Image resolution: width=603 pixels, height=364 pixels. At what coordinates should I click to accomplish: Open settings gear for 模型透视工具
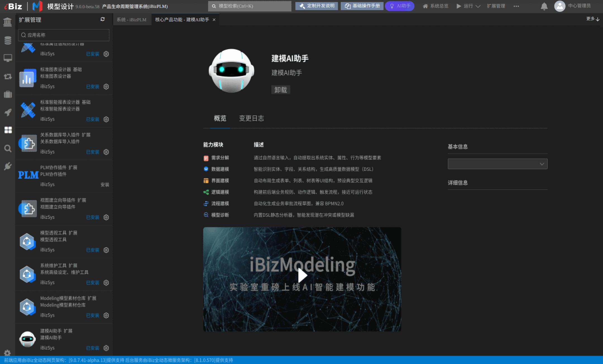tap(106, 250)
